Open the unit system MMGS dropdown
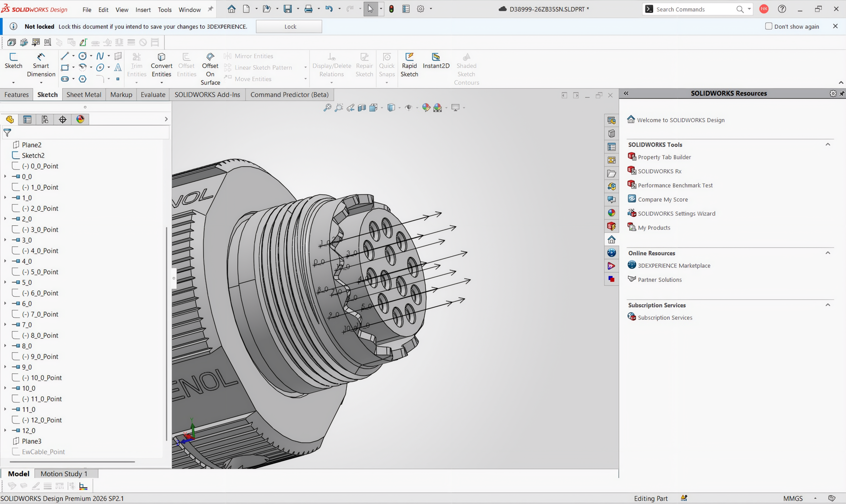Viewport: 846px width, 504px height. click(x=815, y=499)
